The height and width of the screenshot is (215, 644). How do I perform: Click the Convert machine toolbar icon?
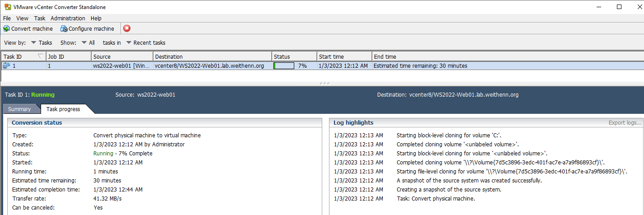[6, 28]
